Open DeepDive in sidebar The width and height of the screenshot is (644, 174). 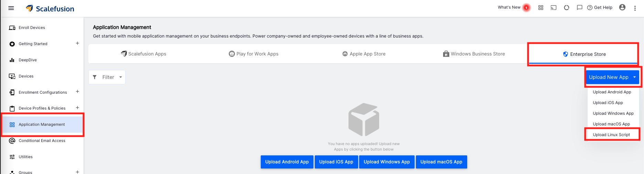[x=28, y=60]
